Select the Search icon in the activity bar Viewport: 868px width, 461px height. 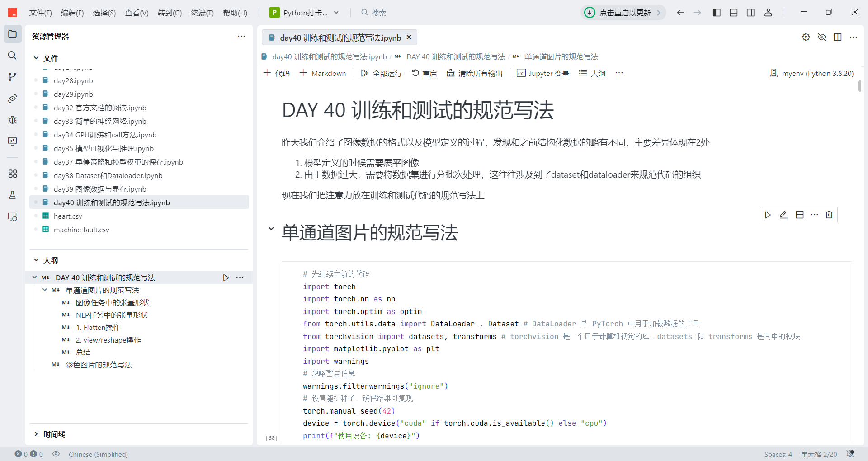pos(12,55)
